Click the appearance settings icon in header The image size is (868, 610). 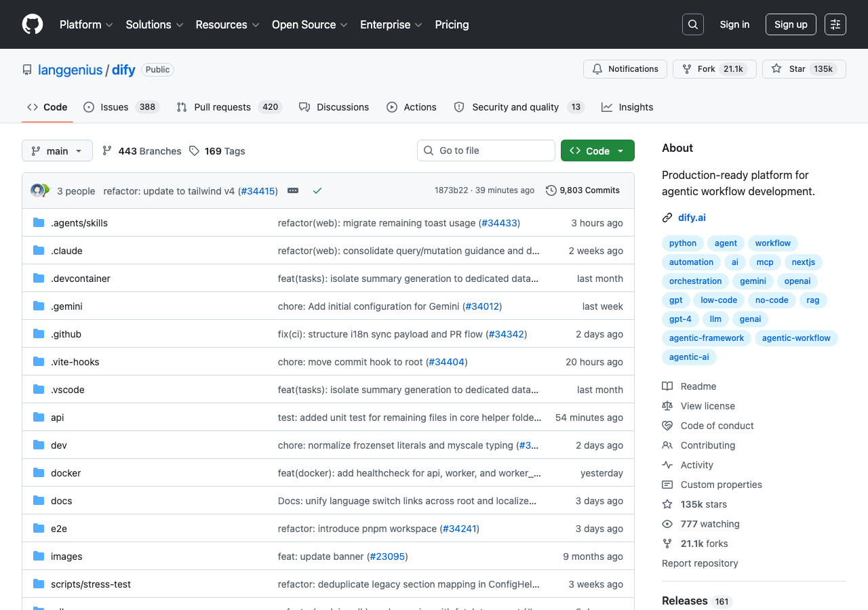pyautogui.click(x=835, y=24)
